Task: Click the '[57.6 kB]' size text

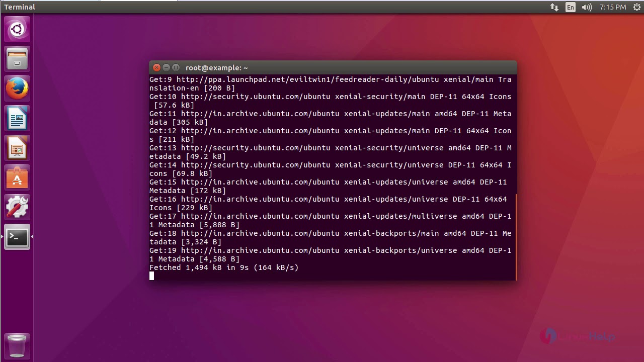Action: (x=174, y=105)
